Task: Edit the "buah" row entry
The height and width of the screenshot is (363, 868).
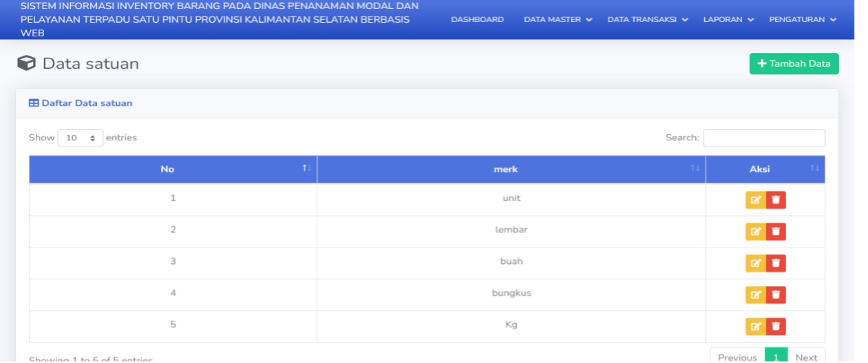Action: [756, 263]
